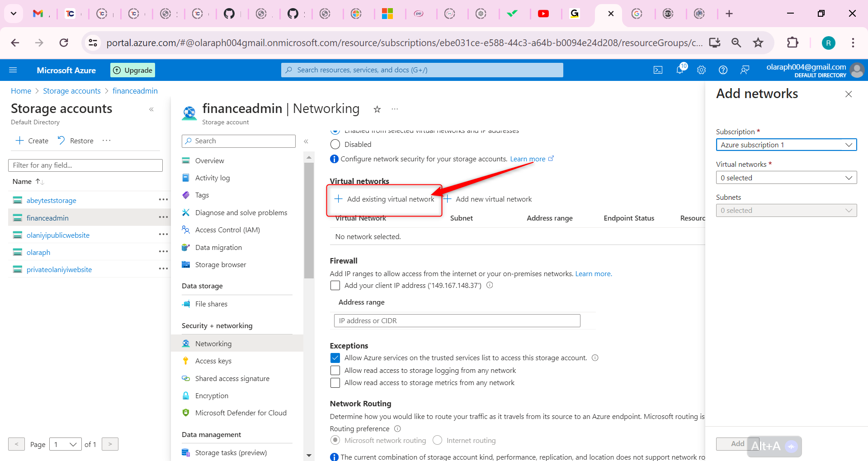The height and width of the screenshot is (461, 868).
Task: Switch to the Networking menu item
Action: [213, 343]
